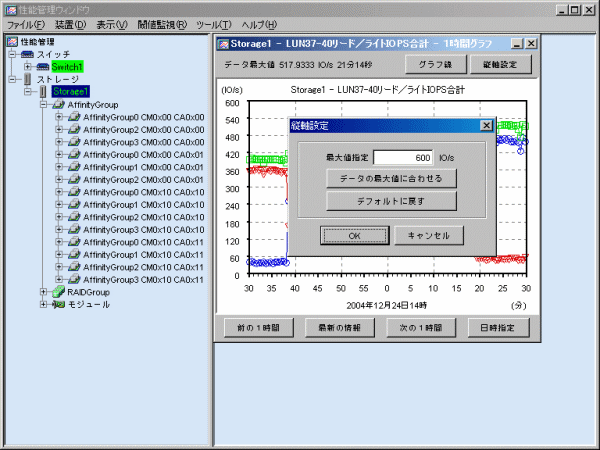This screenshot has height=450, width=600.
Task: Click the 最新の情報 button
Action: click(340, 328)
